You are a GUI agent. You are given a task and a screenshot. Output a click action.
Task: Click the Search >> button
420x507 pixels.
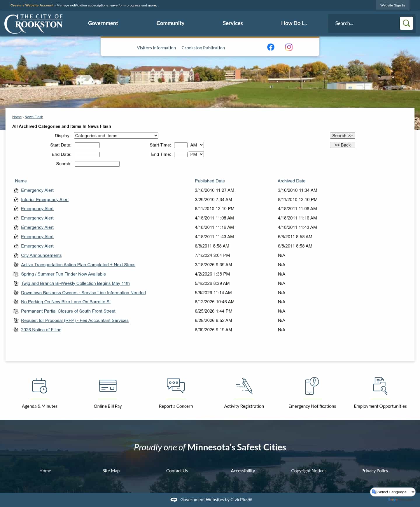point(342,136)
